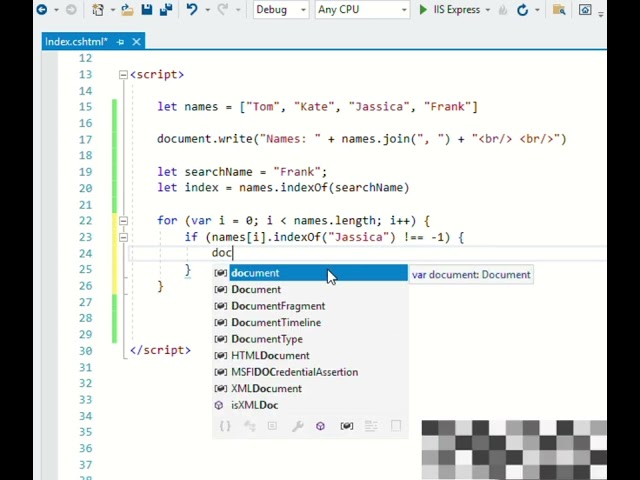Click the rightmost toolbar window icon

coord(585,9)
